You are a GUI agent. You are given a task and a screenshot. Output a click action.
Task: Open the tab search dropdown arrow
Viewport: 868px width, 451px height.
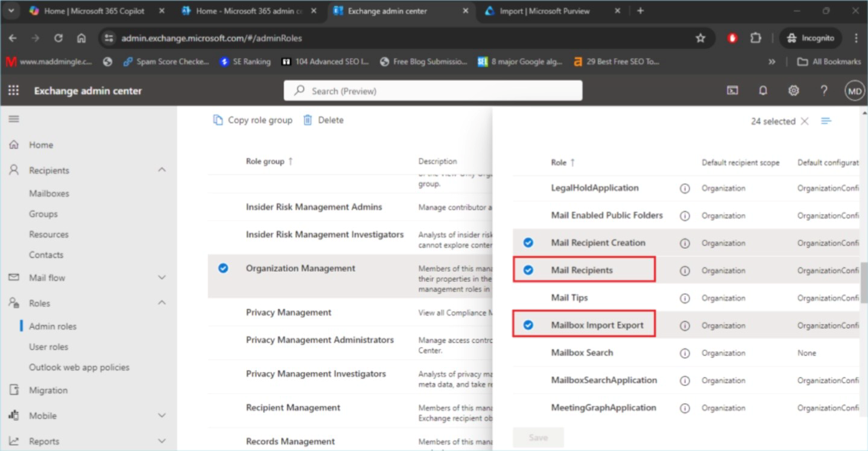12,11
